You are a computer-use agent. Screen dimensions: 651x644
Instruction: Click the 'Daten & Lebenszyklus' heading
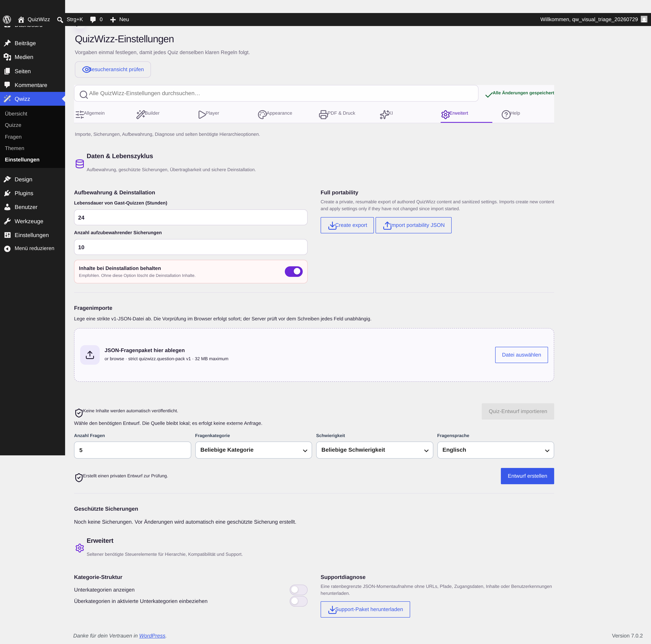pyautogui.click(x=120, y=156)
